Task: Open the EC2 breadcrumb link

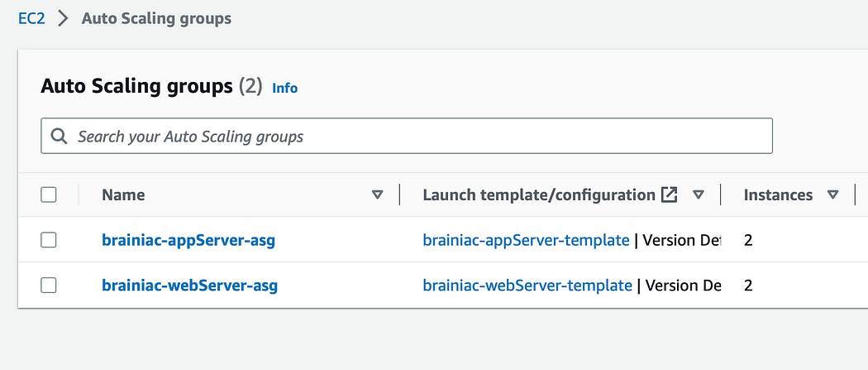Action: (x=31, y=19)
